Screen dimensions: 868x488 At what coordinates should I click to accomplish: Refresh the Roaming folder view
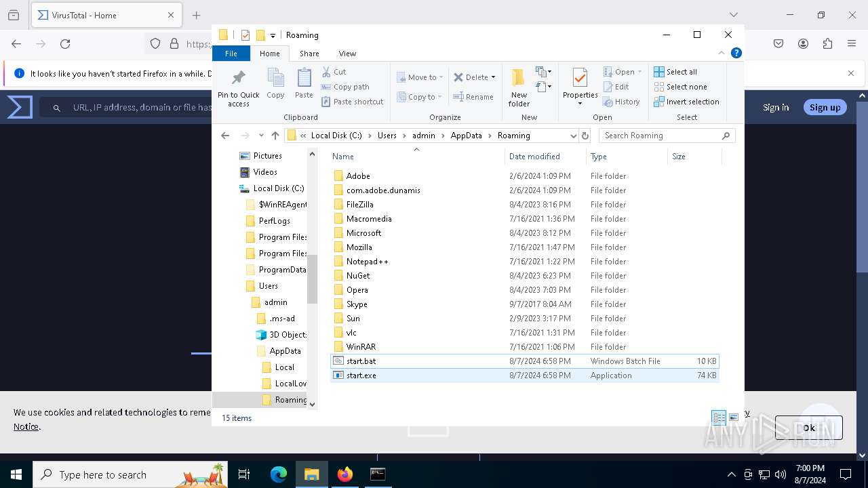tap(585, 136)
